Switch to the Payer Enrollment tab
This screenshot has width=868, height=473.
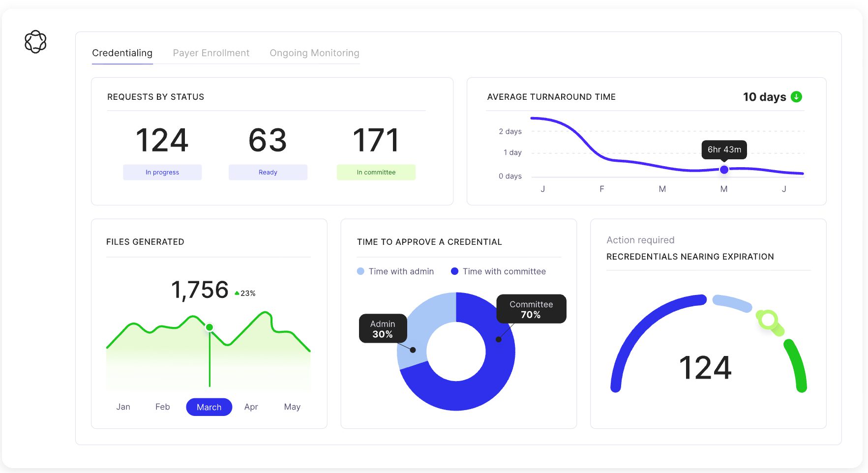210,53
